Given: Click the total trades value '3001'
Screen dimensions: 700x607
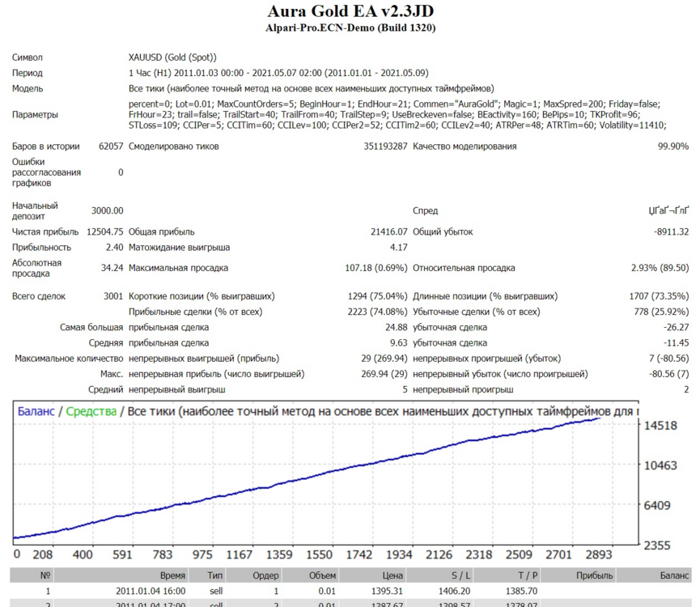Looking at the screenshot, I should point(113,296).
